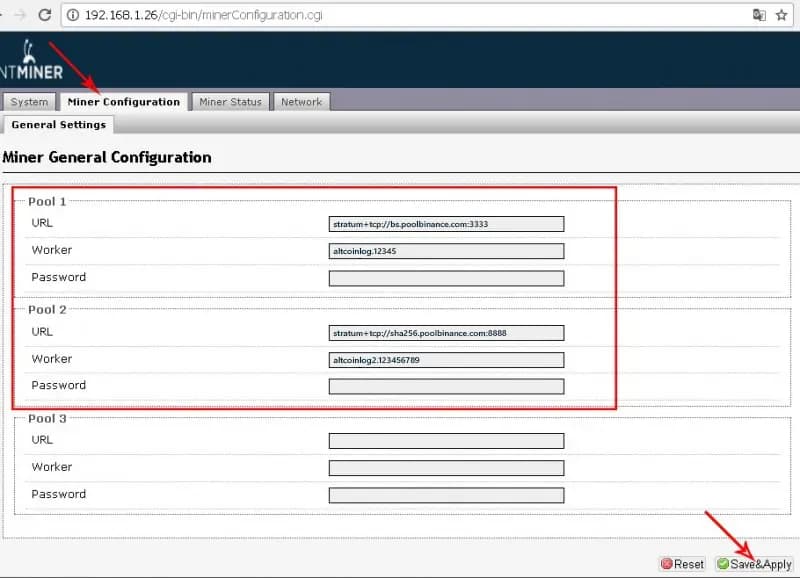Switch to the Miner Status tab
This screenshot has height=578, width=800.
click(231, 102)
